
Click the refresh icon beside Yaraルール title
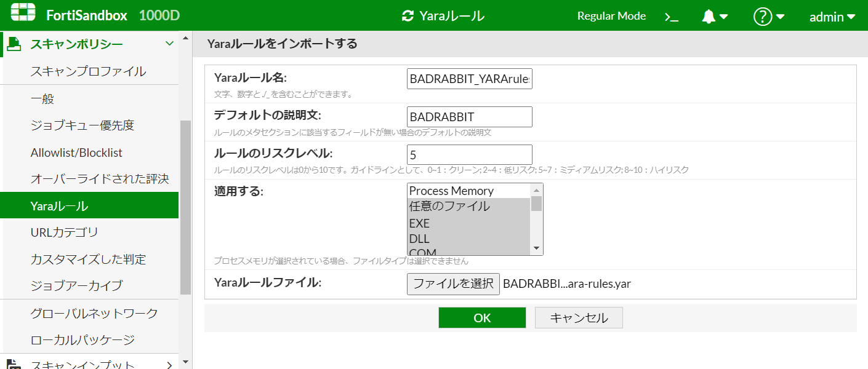pos(407,16)
